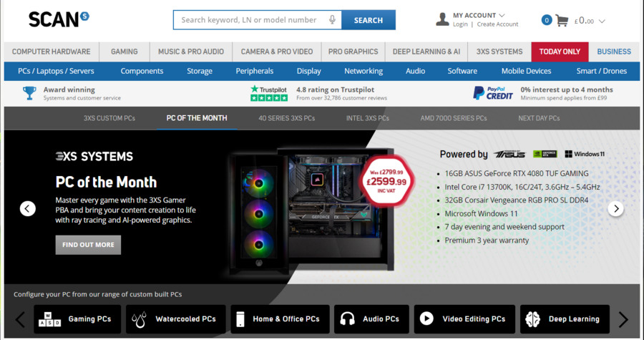Click the Find Out More button

[88, 245]
